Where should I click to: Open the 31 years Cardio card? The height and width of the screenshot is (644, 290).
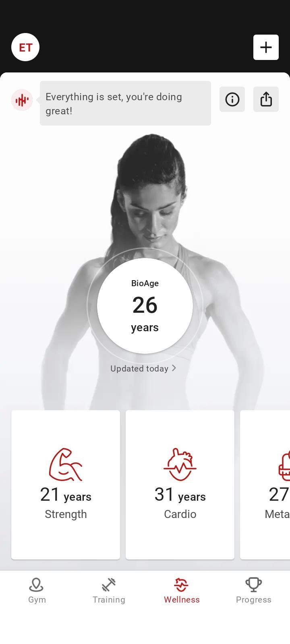[180, 485]
